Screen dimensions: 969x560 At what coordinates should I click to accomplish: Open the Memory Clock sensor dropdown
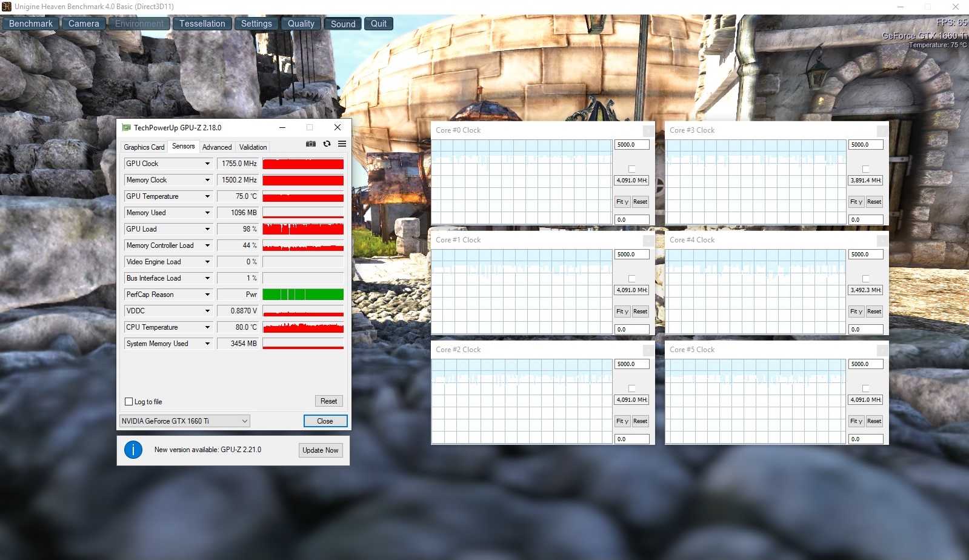(x=207, y=180)
